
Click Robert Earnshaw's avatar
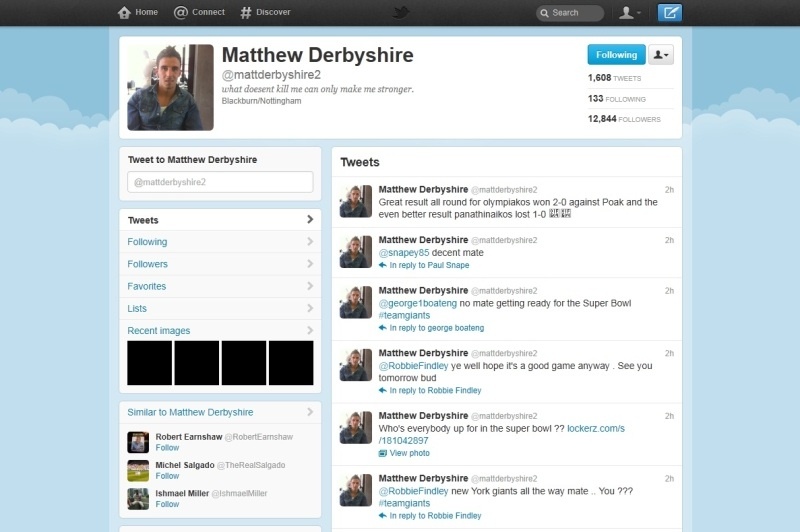tap(138, 442)
